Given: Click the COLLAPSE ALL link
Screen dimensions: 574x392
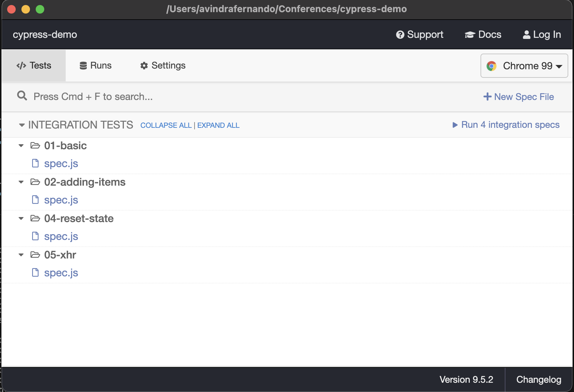Looking at the screenshot, I should point(166,125).
